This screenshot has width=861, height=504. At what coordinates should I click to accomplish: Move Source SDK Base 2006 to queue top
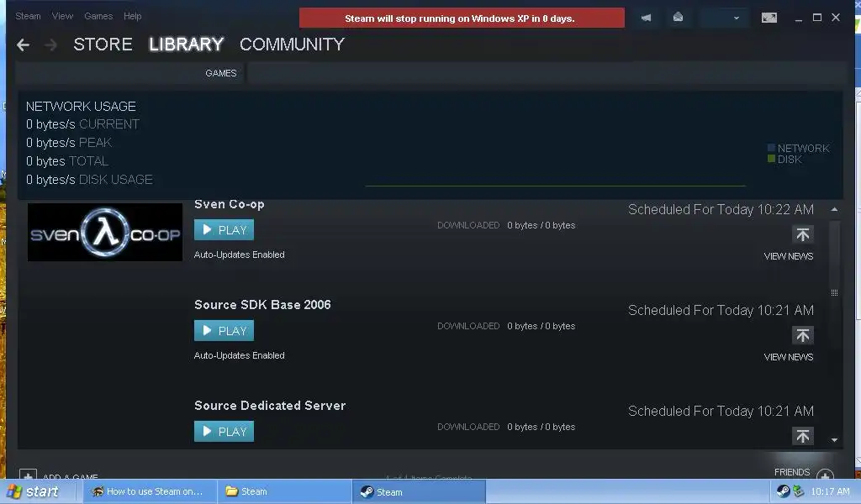[x=803, y=335]
